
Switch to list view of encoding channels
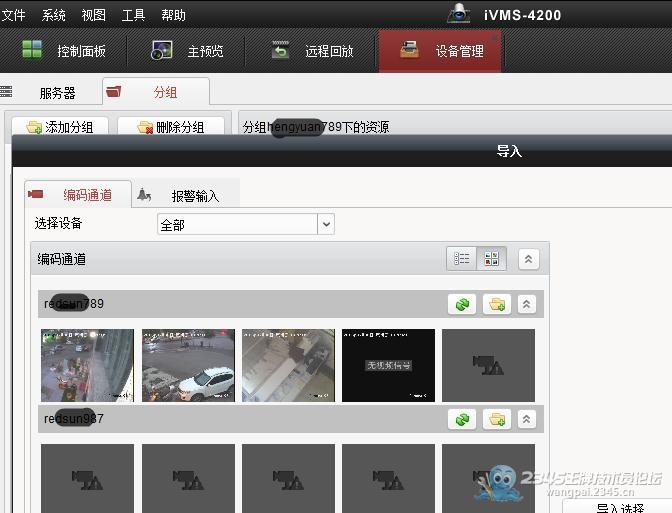[462, 259]
